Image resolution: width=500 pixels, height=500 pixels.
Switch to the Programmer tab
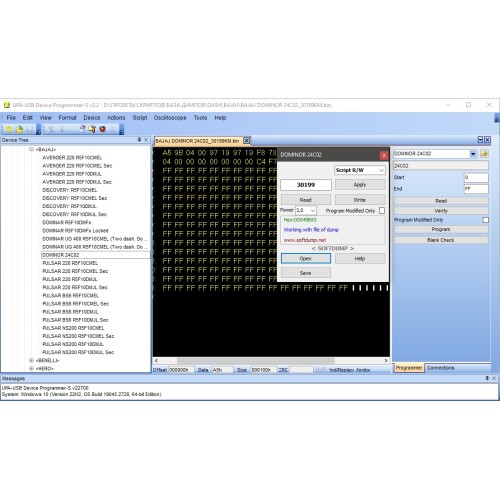tap(409, 368)
